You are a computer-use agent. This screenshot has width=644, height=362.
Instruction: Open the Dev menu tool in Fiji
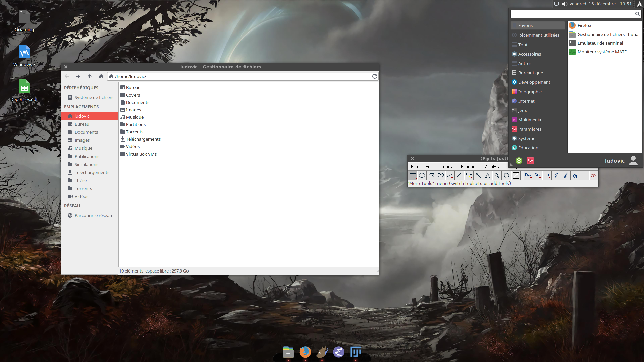(528, 175)
